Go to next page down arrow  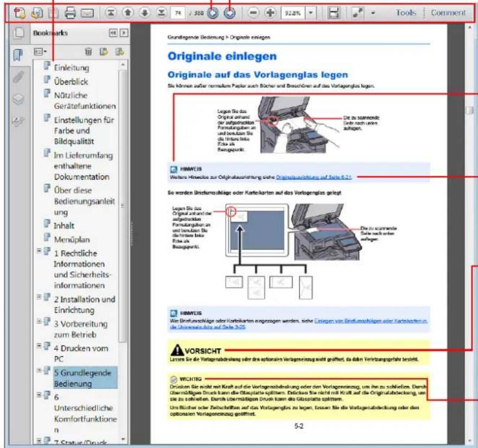click(145, 13)
